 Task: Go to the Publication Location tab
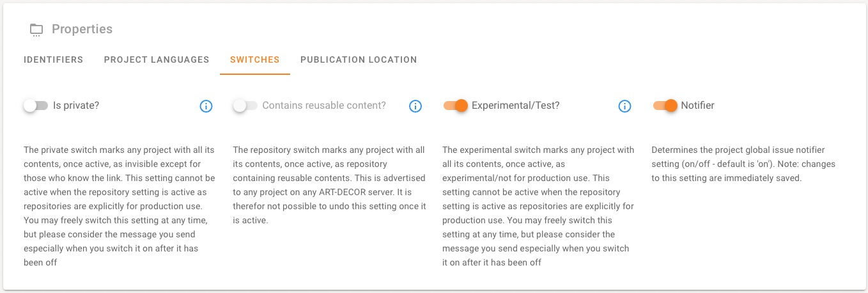click(359, 59)
